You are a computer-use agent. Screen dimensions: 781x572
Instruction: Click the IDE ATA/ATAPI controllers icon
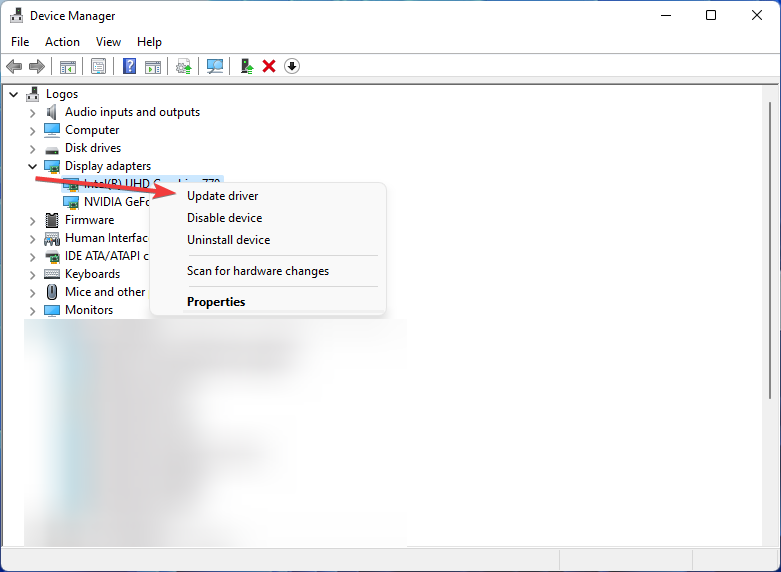click(52, 257)
